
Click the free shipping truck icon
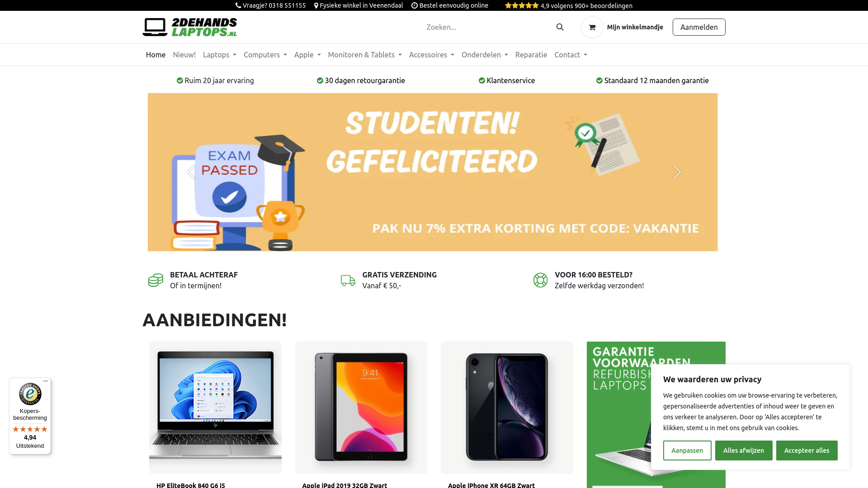click(x=348, y=280)
